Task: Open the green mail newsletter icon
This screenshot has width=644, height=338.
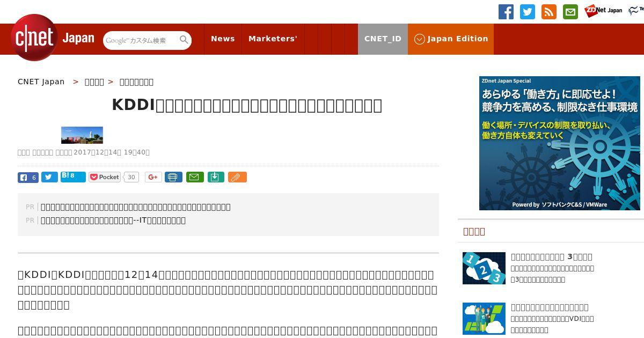Action: coord(570,12)
